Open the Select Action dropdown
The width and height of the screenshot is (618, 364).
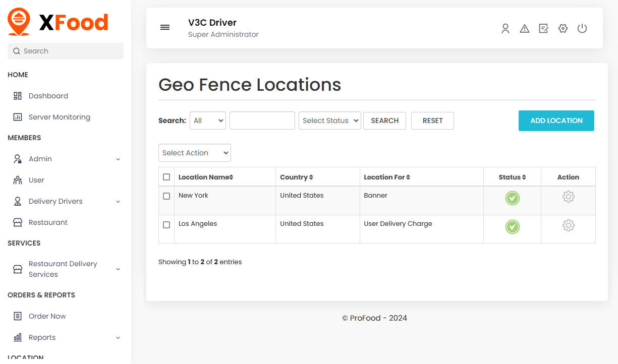point(194,153)
